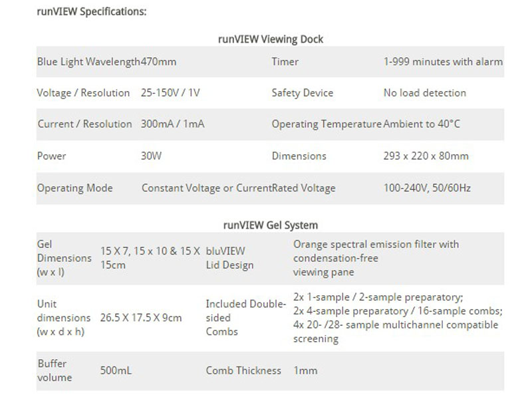This screenshot has width=532, height=399.
Task: Click the 30W power value
Action: coord(152,156)
